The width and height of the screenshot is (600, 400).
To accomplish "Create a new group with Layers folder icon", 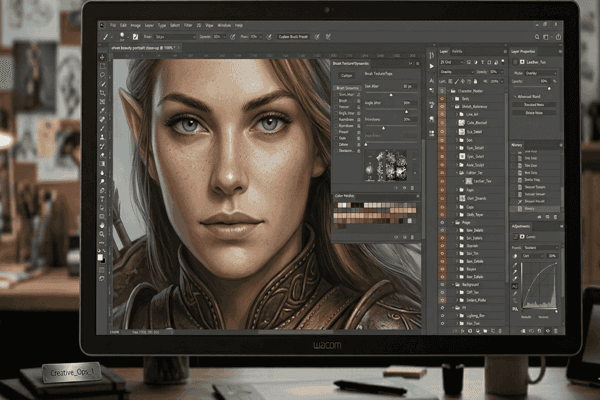I will 485,331.
